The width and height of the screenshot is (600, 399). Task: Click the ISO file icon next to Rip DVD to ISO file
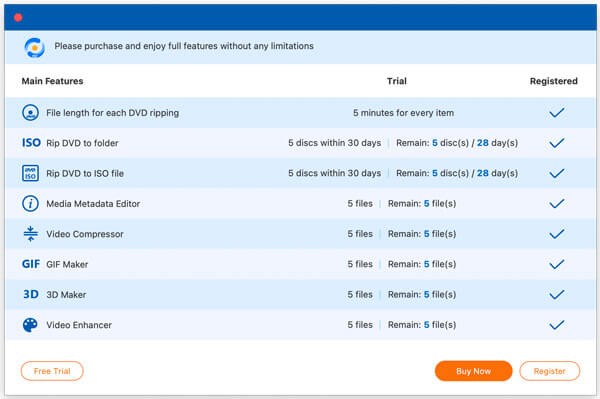[30, 173]
